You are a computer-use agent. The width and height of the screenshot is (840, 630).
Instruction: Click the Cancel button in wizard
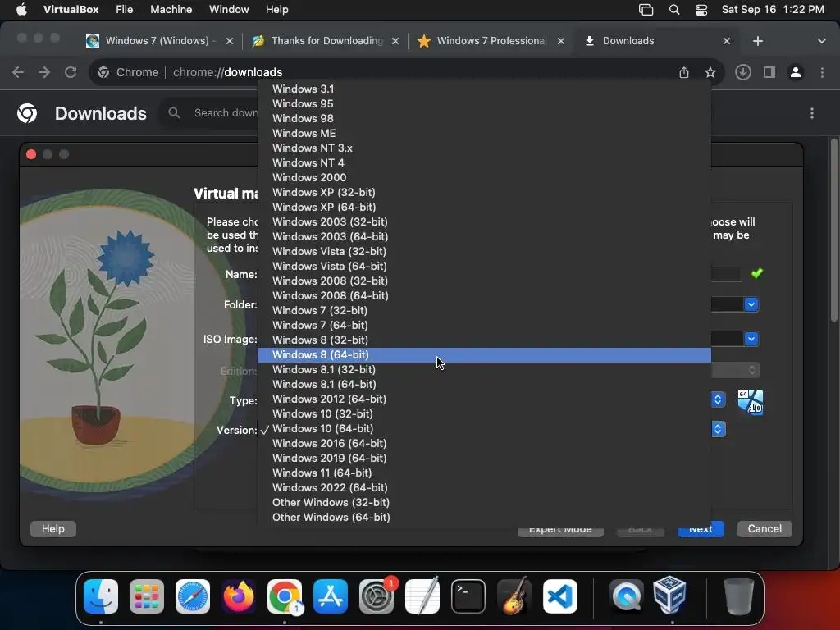(765, 529)
